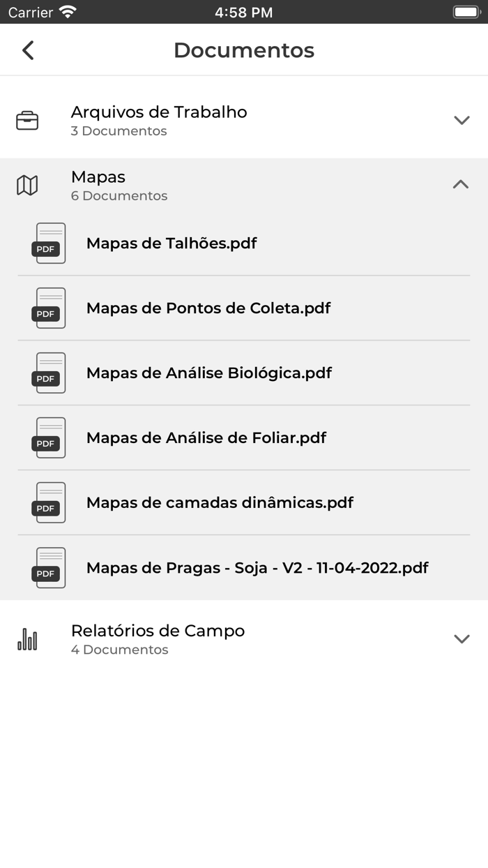Select the PDF icon of Mapas de camadas dinâmicas
The width and height of the screenshot is (488, 868).
48,502
